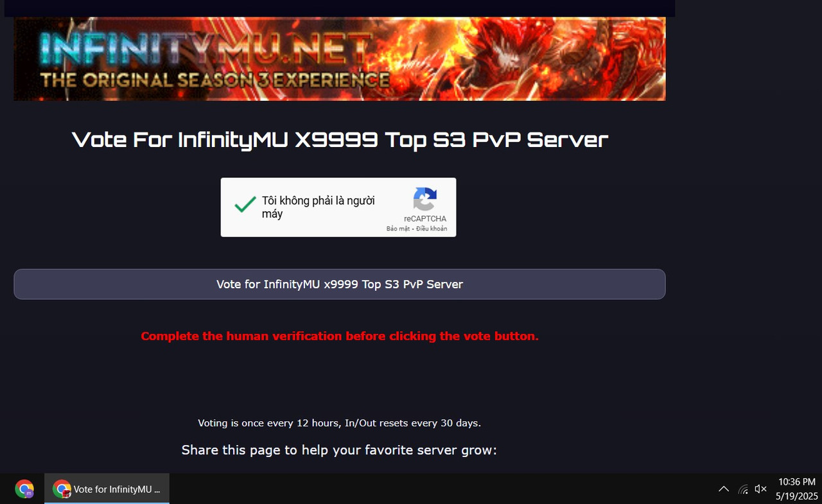Click the reCAPTCHA wordmark text
The image size is (822, 504).
pos(425,219)
